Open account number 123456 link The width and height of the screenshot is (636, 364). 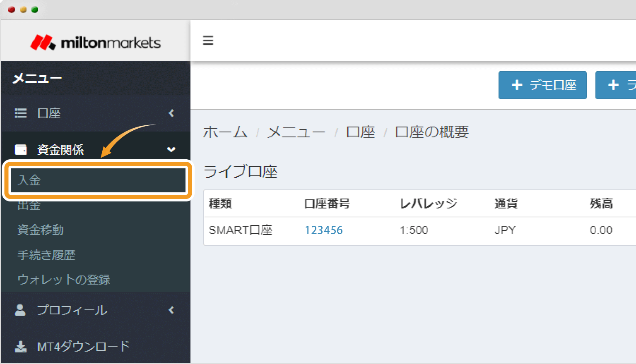[324, 230]
